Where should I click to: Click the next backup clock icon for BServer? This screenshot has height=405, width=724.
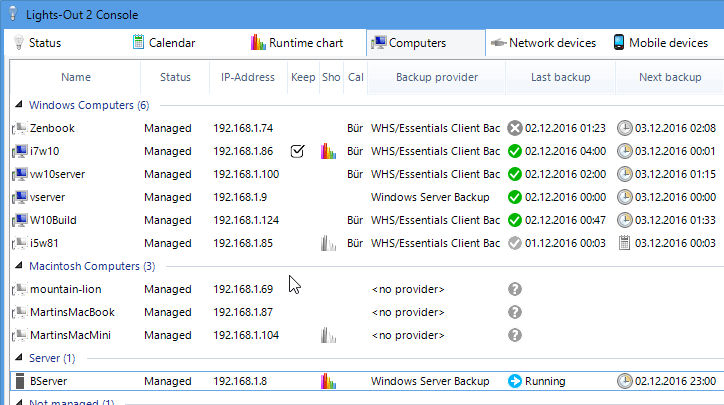click(x=624, y=381)
